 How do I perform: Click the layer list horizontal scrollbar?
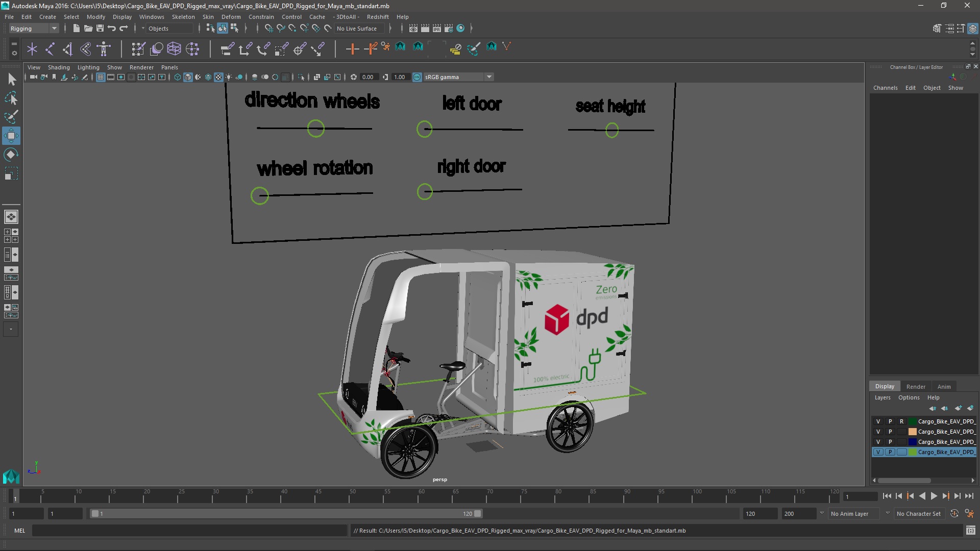click(x=904, y=480)
